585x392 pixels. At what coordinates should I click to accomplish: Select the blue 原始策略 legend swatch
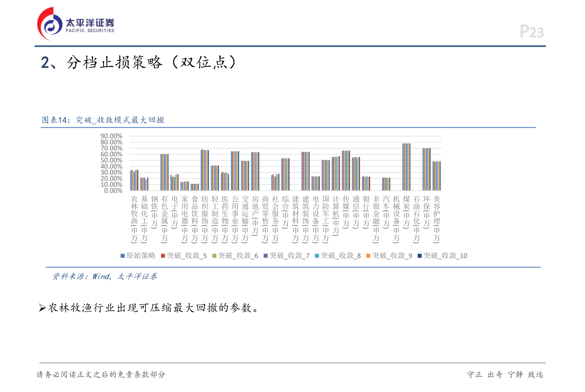[x=122, y=256]
